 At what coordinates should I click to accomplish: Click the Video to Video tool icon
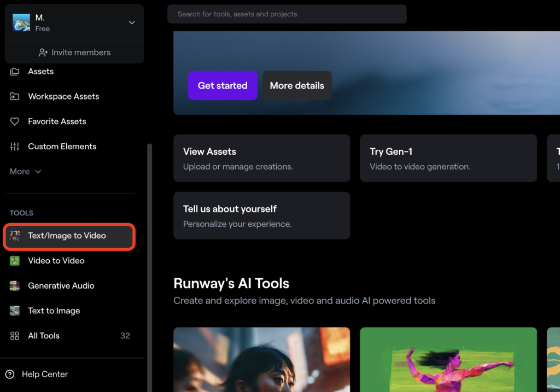coord(15,261)
